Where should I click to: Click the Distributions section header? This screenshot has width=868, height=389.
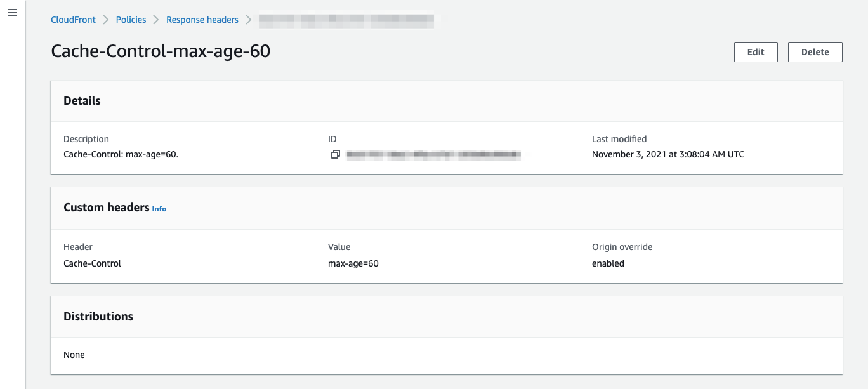(98, 316)
